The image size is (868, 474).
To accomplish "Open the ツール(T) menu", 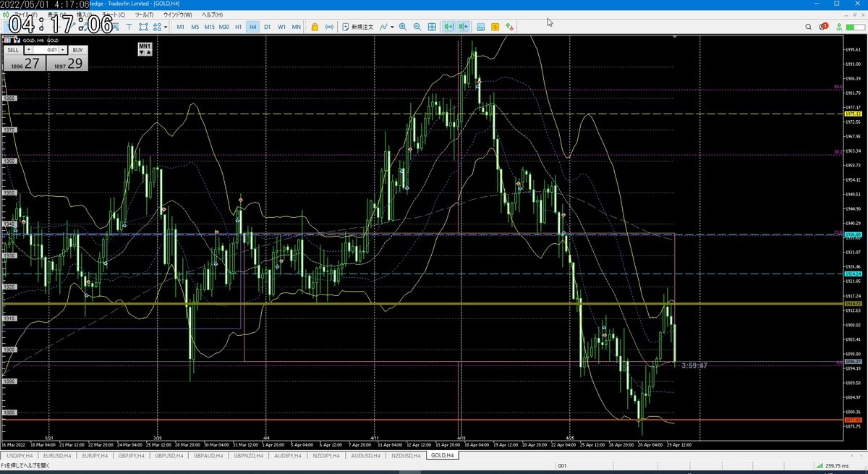I will pos(144,14).
